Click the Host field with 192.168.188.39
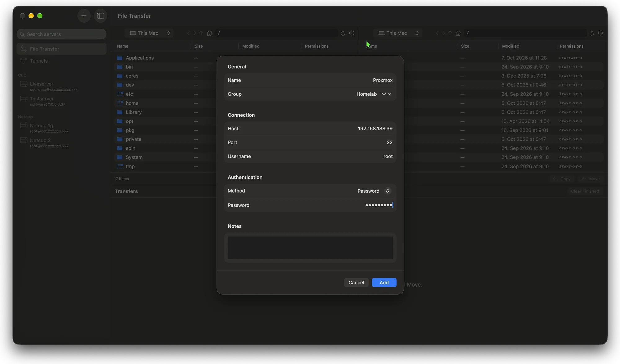The image size is (620, 364). [310, 129]
